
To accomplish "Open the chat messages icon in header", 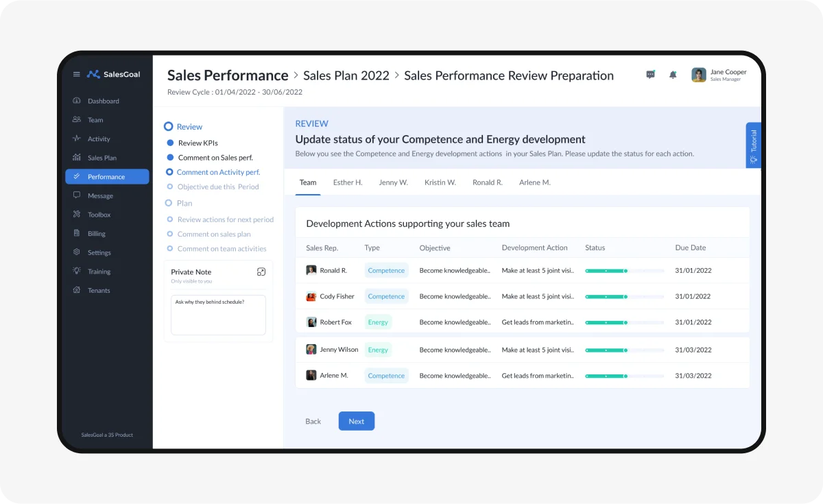I will [x=650, y=75].
